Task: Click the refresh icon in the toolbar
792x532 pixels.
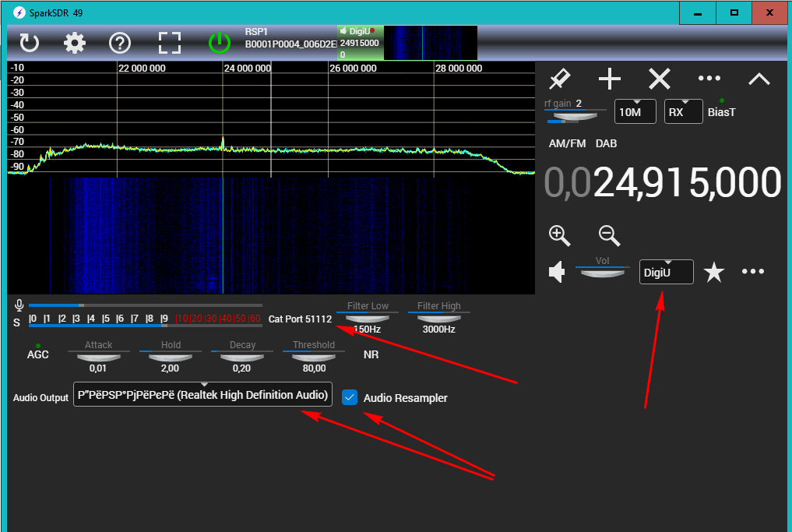Action: coord(29,43)
